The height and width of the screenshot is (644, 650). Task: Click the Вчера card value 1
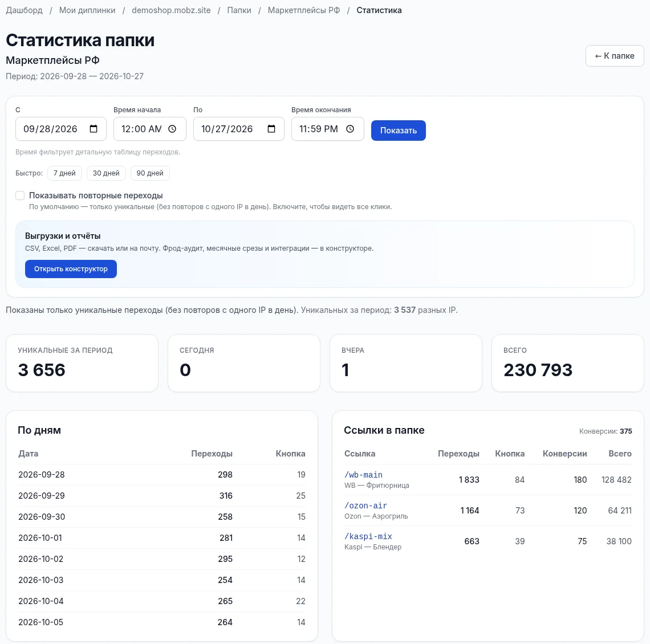point(346,370)
